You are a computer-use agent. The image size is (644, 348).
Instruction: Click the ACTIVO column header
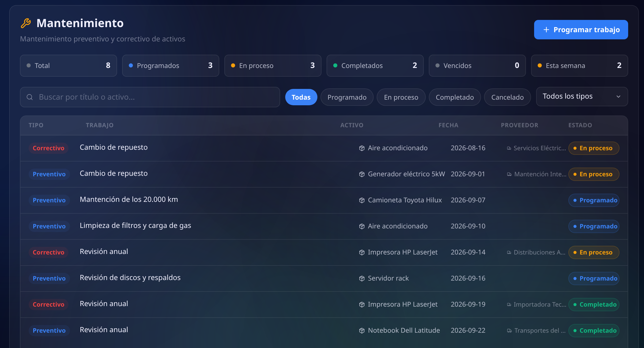(x=352, y=125)
